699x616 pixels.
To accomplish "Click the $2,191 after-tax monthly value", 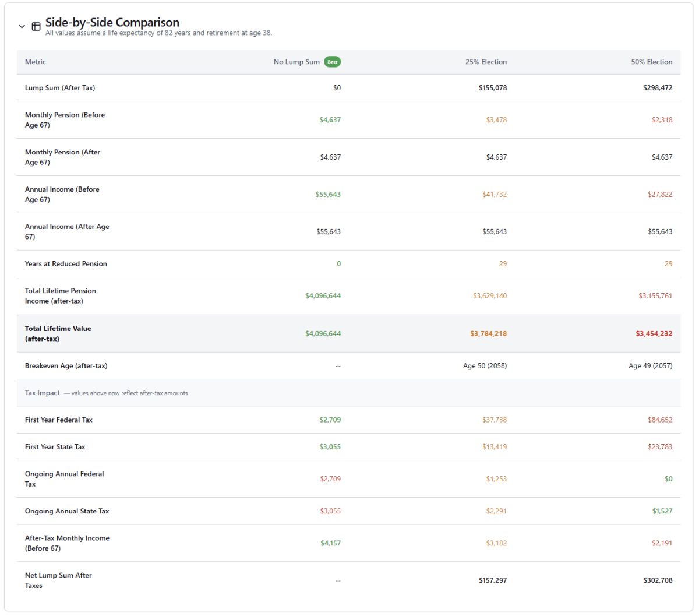I will [662, 543].
